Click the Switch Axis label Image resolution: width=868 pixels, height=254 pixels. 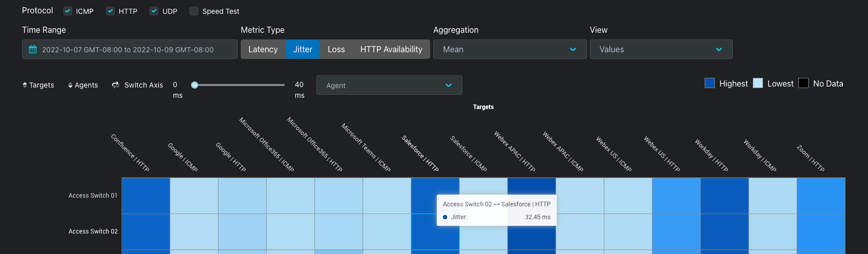click(144, 85)
